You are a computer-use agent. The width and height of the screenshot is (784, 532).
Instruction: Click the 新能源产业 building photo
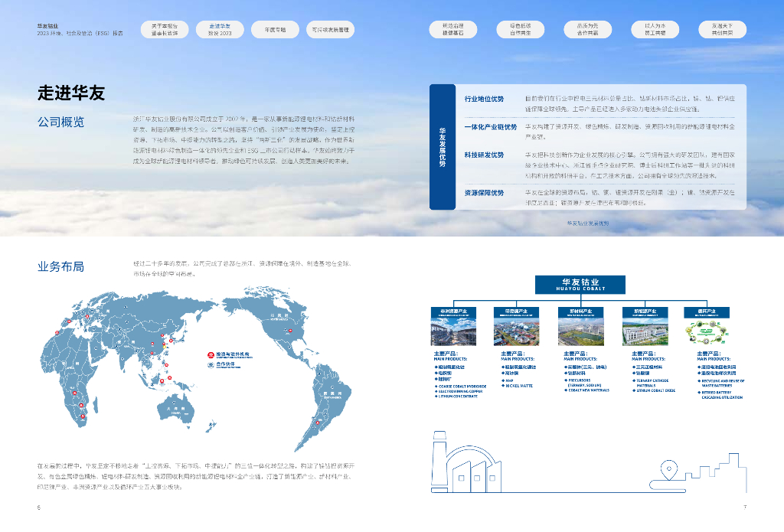(645, 331)
